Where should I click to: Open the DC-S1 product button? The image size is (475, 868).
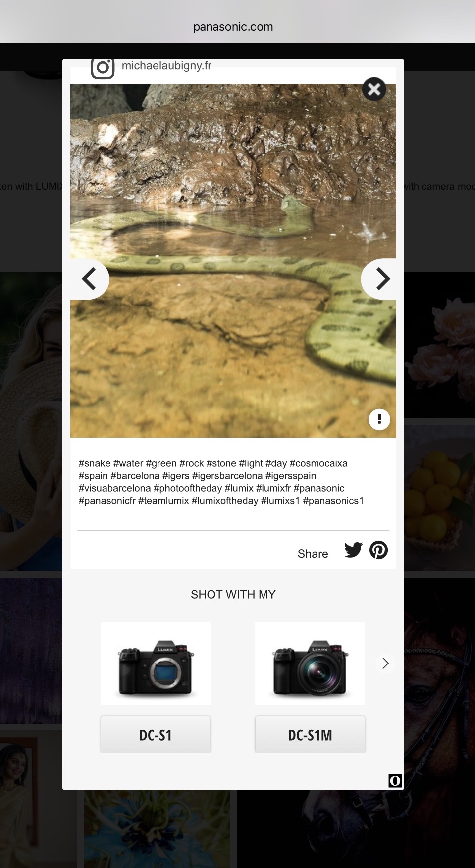coord(156,735)
